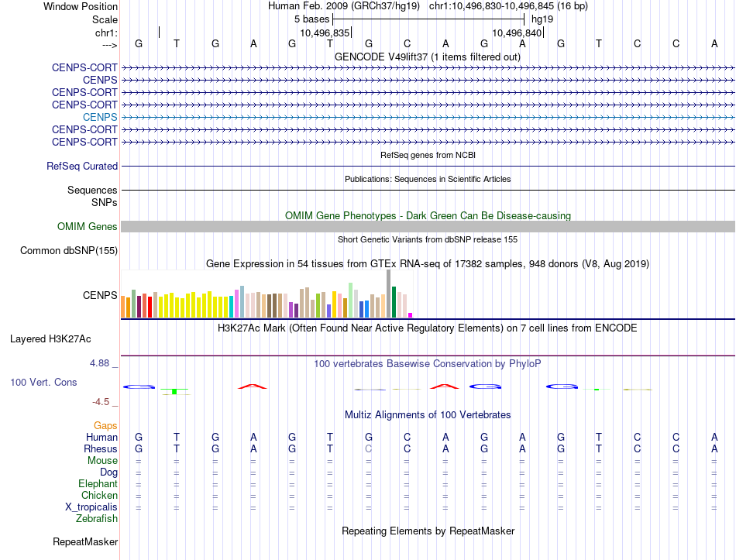Open 'RefSeq genes from NCBI' track title

[x=428, y=155]
